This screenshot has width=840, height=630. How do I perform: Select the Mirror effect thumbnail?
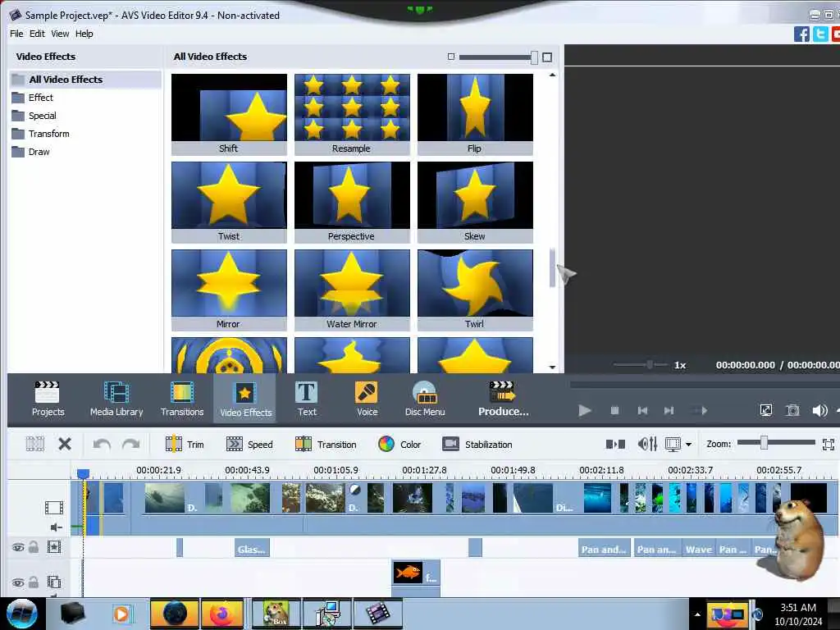(x=229, y=290)
